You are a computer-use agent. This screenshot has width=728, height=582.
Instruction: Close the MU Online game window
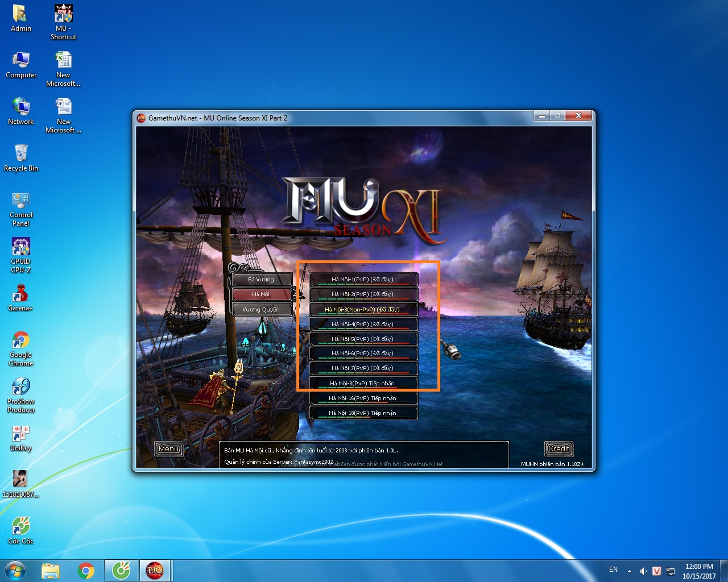coord(579,116)
